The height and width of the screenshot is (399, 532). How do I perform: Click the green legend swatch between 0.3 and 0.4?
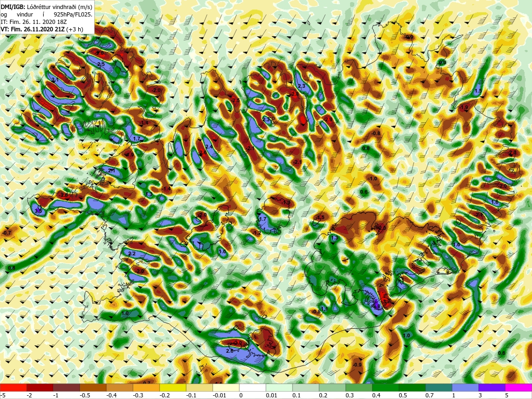coord(359,387)
